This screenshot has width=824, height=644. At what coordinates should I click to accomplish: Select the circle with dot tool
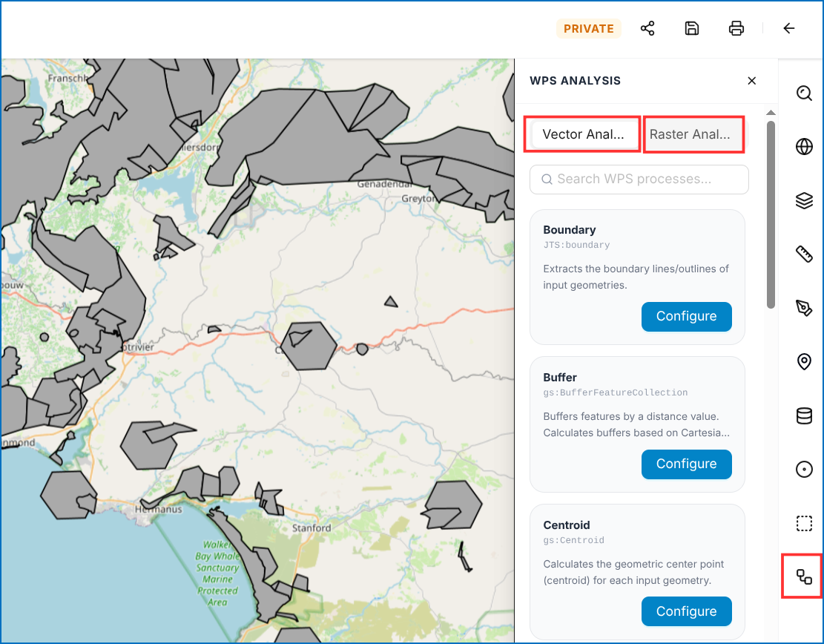804,469
